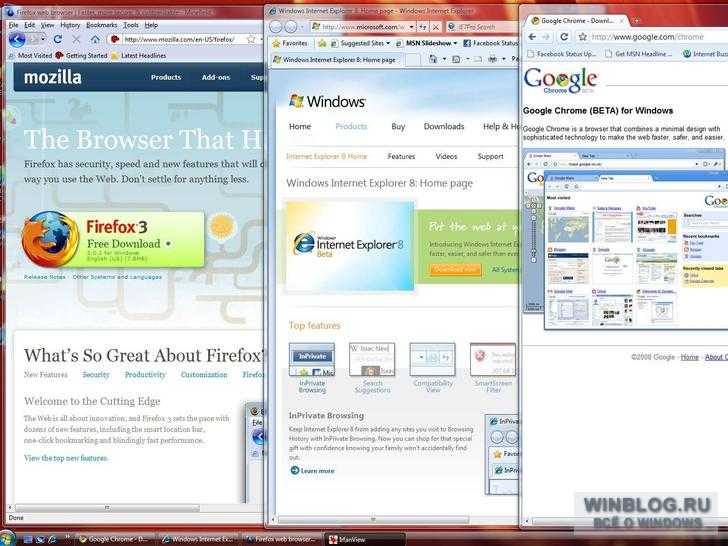
Task: Click the Firefox Stop loading X icon
Action: (x=76, y=39)
